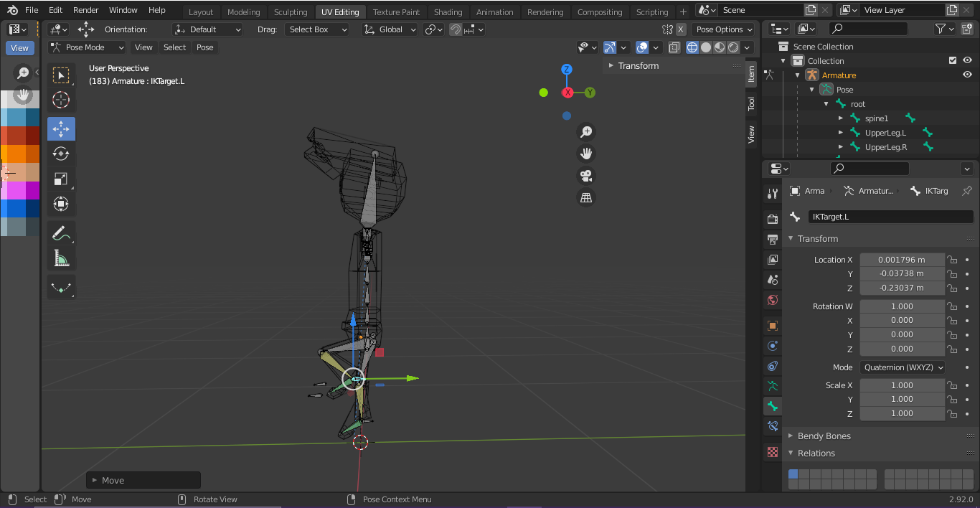Screen dimensions: 980x508
Task: Open the Render menu
Action: (85, 10)
